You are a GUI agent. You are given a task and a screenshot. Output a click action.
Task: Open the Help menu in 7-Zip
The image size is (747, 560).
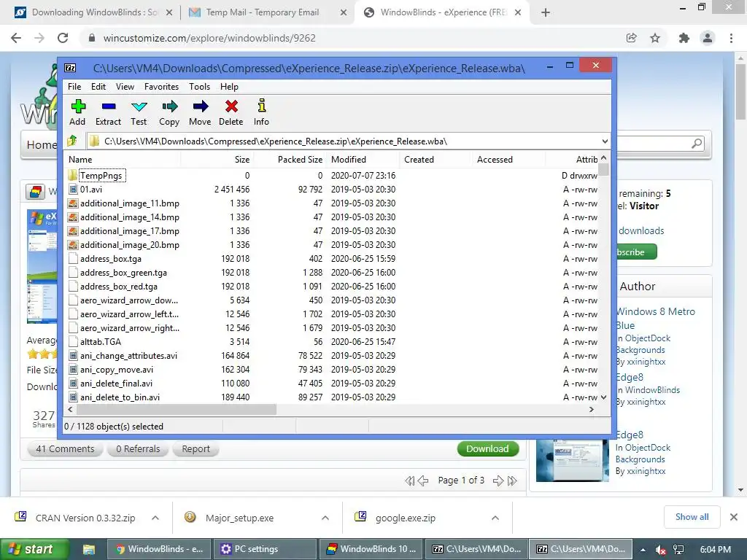pyautogui.click(x=229, y=87)
